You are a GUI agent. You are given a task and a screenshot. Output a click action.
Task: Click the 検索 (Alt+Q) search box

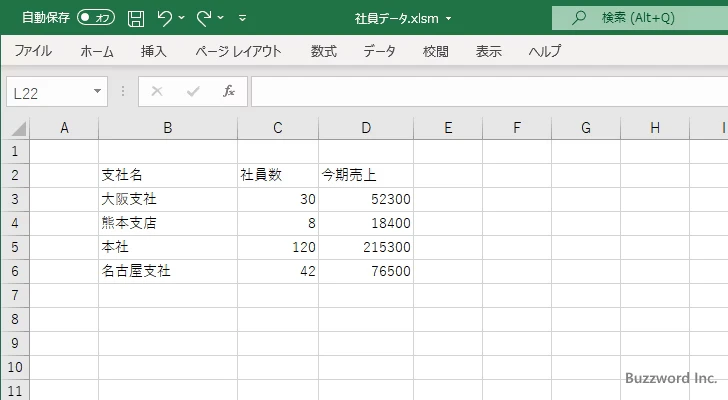tap(640, 18)
